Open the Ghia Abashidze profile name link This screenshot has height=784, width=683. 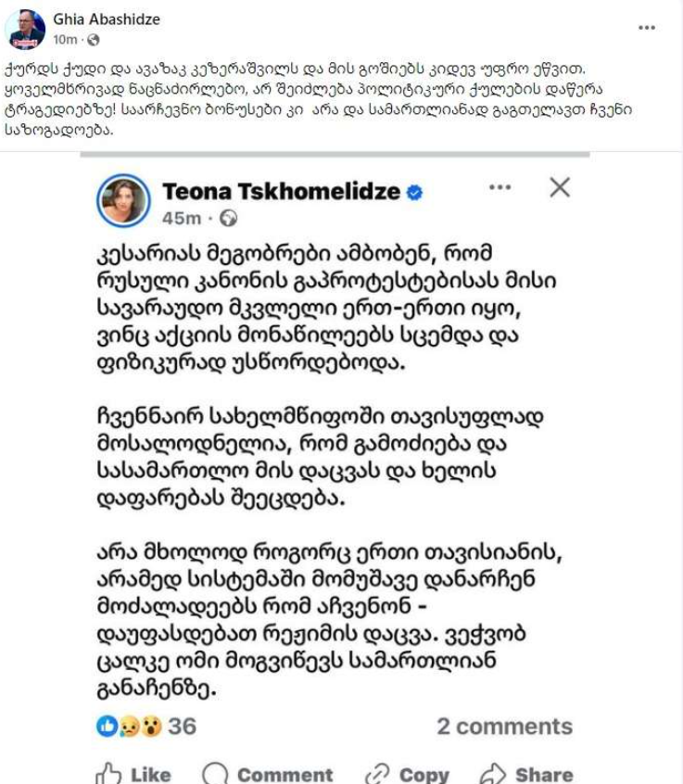pos(107,19)
